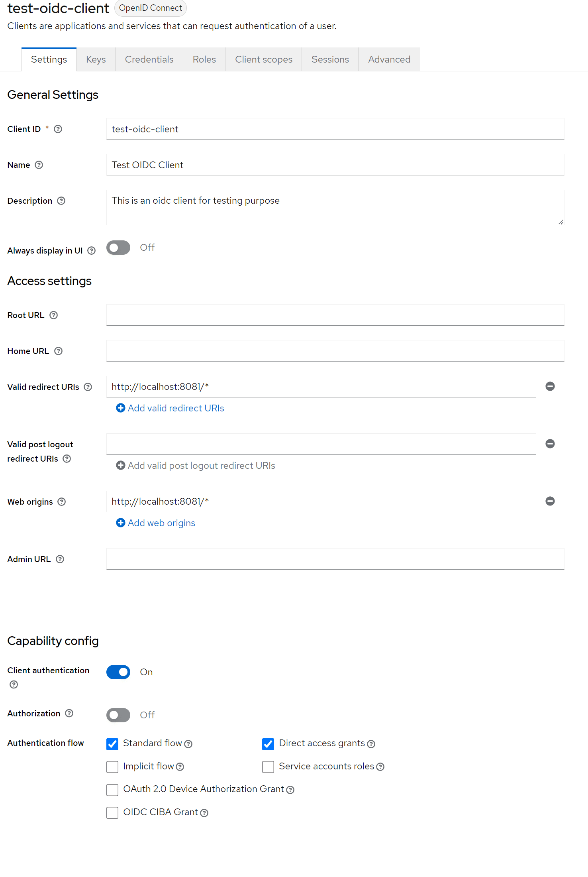
Task: Click the help icon next to Client ID
Action: tap(58, 129)
